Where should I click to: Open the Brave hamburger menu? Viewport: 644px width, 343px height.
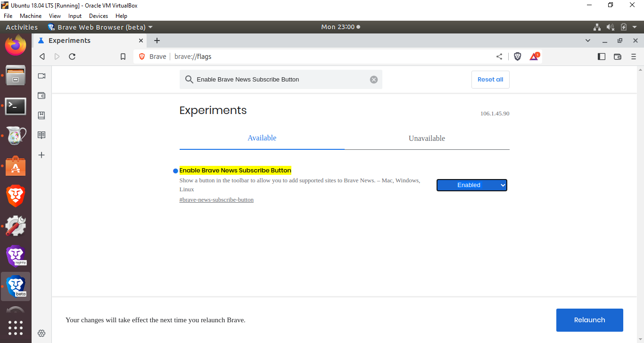point(634,56)
